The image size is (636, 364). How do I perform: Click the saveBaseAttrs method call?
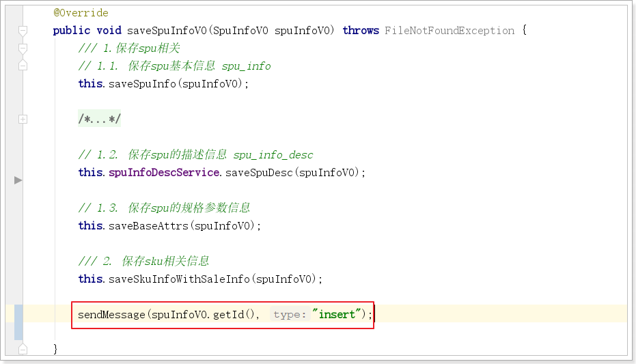[148, 226]
